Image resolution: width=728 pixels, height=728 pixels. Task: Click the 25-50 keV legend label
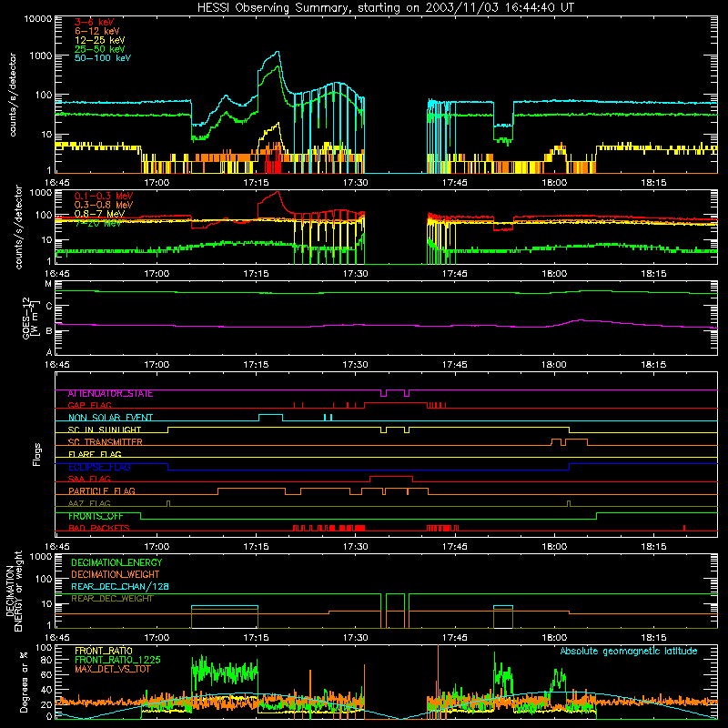100,49
